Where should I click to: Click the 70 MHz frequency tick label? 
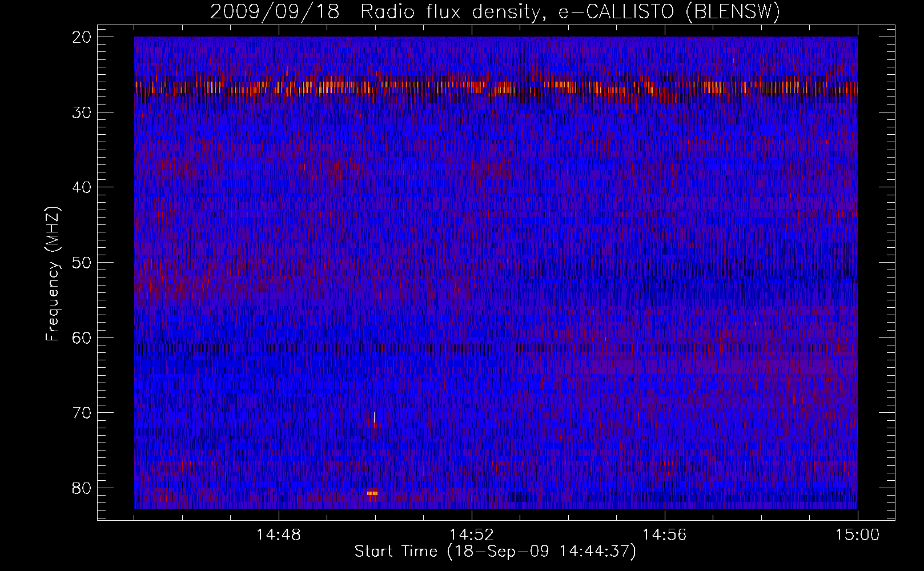pyautogui.click(x=83, y=413)
